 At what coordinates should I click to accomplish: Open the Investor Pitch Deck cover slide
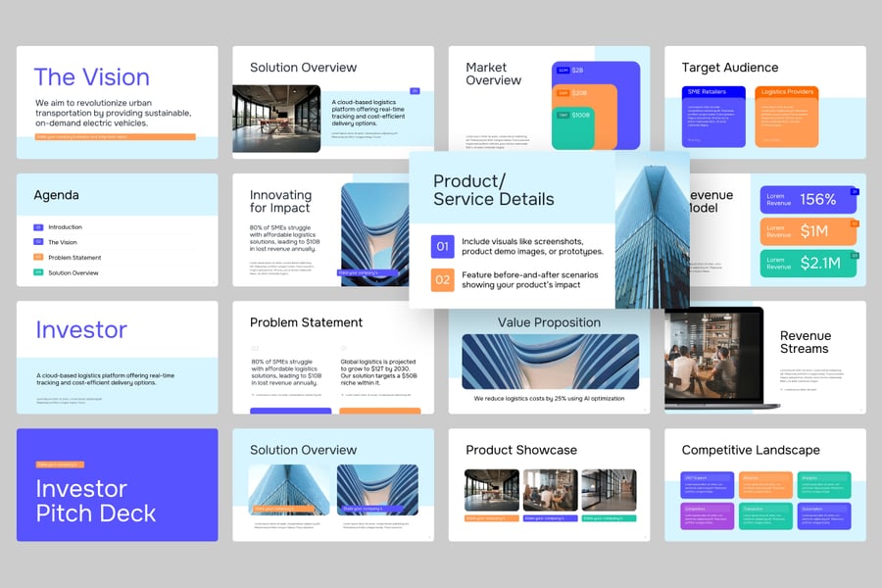pos(117,484)
